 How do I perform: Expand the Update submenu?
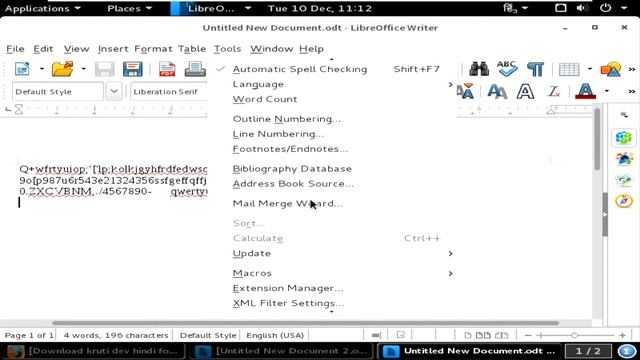point(331,253)
